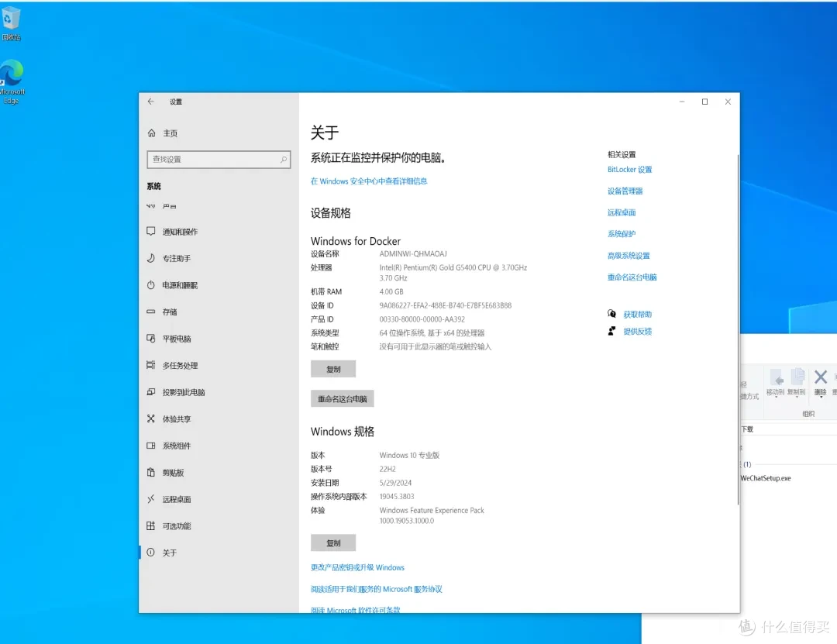Open 更改产品密钥或升级 Windows link
This screenshot has width=837, height=644.
pos(357,567)
